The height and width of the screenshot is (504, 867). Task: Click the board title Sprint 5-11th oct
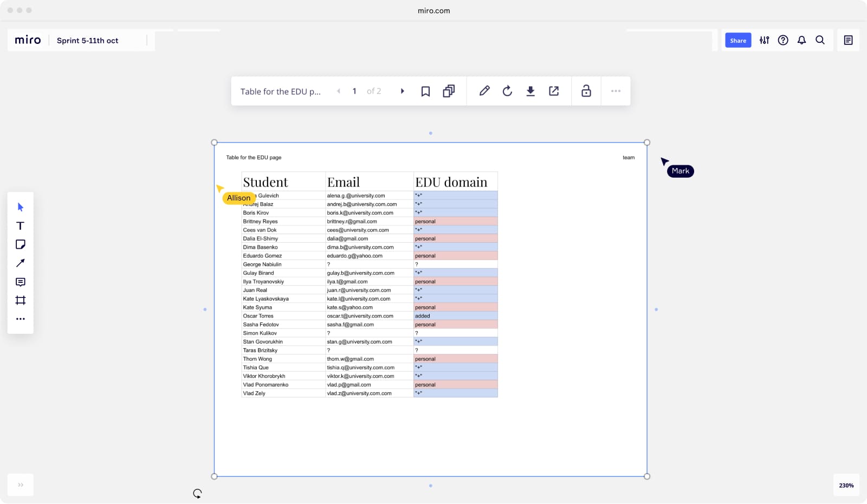(88, 40)
